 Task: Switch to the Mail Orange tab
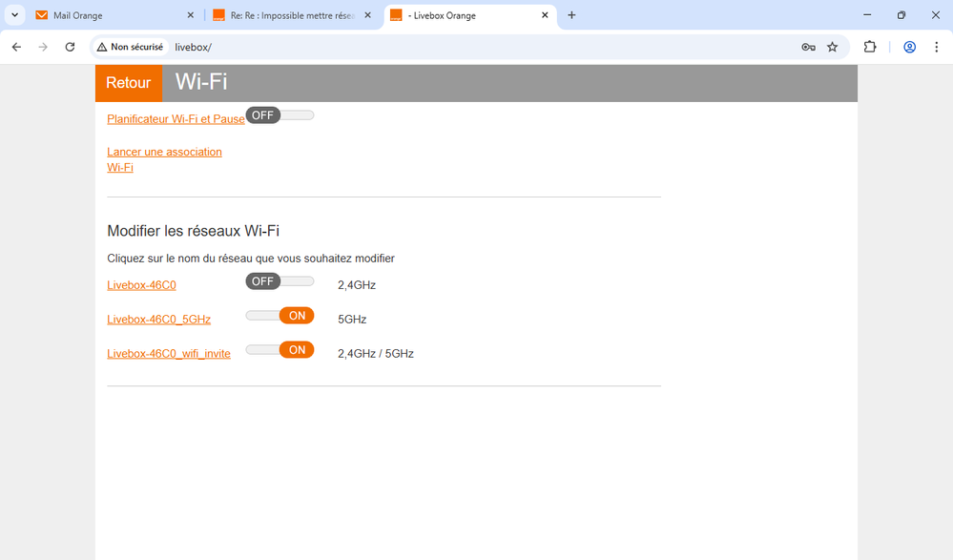(114, 15)
